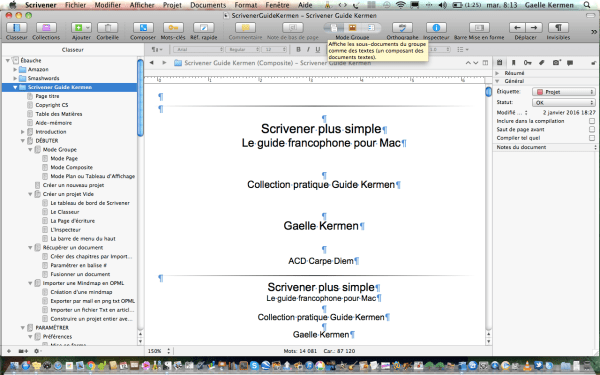This screenshot has width=600, height=375.
Task: Open the Afficher menu
Action: point(142,5)
